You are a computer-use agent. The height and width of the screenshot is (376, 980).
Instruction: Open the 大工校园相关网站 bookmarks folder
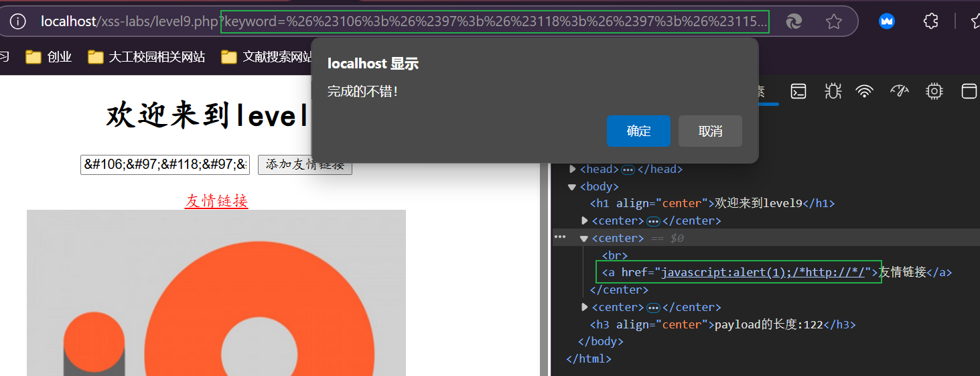pos(146,57)
